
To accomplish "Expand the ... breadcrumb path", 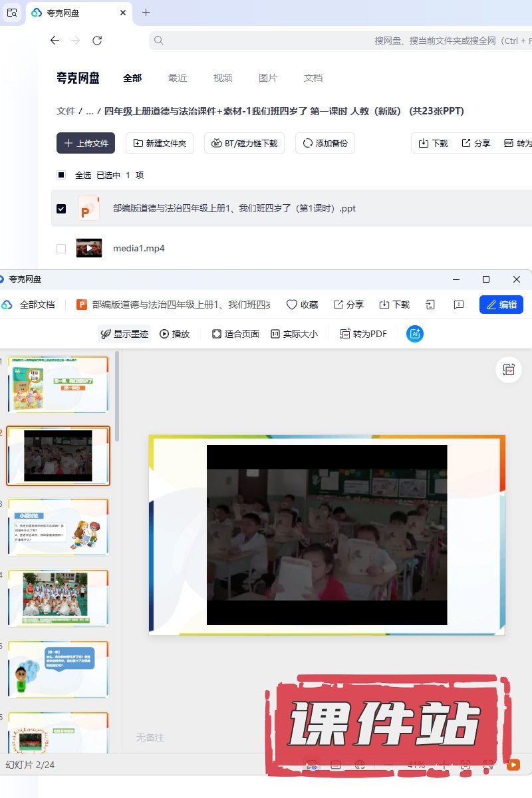I will click(89, 111).
